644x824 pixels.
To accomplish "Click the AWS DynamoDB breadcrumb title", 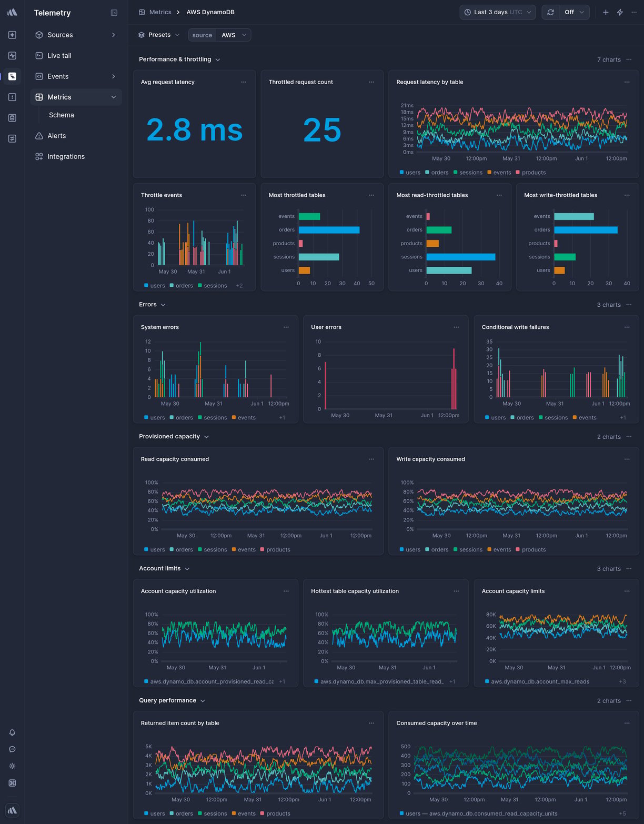I will [210, 12].
